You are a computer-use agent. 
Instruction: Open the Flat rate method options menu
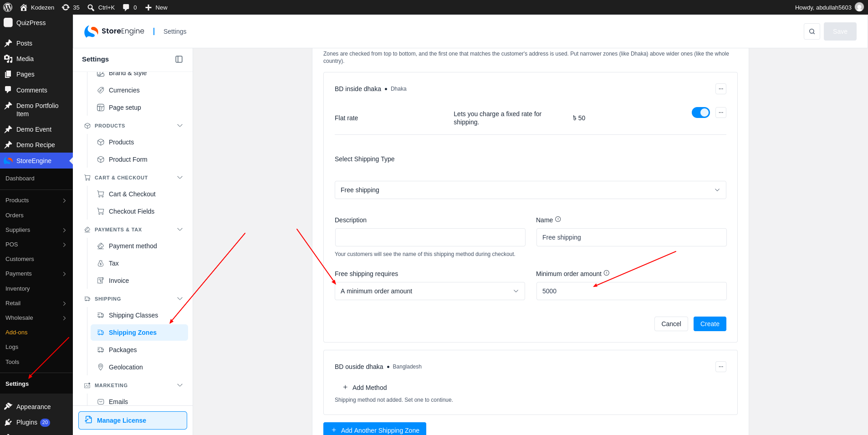coord(721,113)
